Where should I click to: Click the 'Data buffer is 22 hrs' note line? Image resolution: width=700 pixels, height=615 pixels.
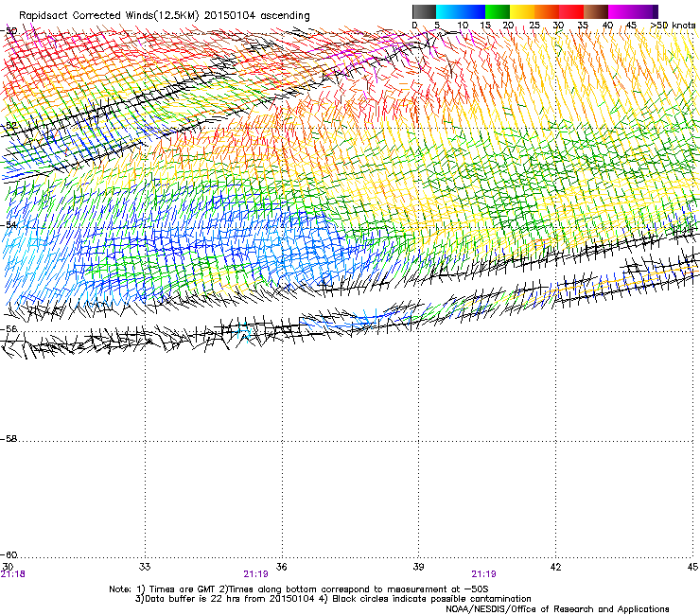point(333,599)
